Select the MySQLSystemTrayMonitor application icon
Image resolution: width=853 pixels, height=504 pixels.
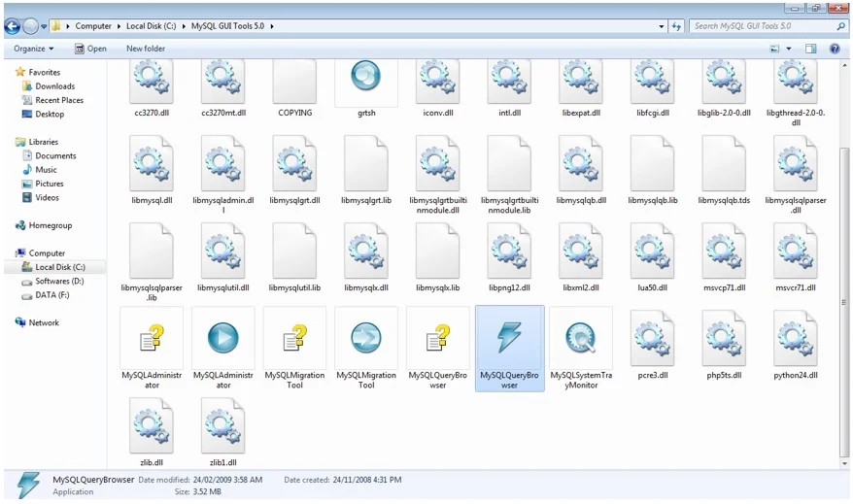tap(581, 338)
